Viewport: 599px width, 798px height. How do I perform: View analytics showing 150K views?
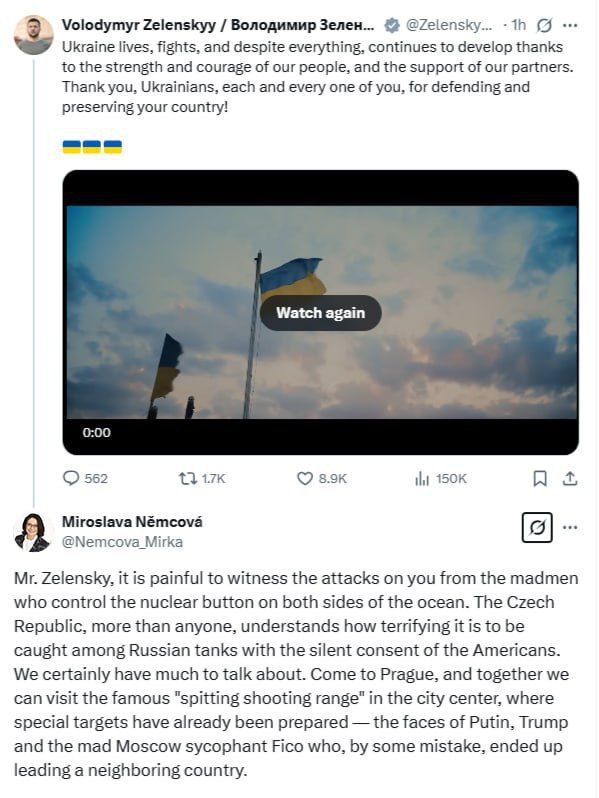[x=441, y=478]
